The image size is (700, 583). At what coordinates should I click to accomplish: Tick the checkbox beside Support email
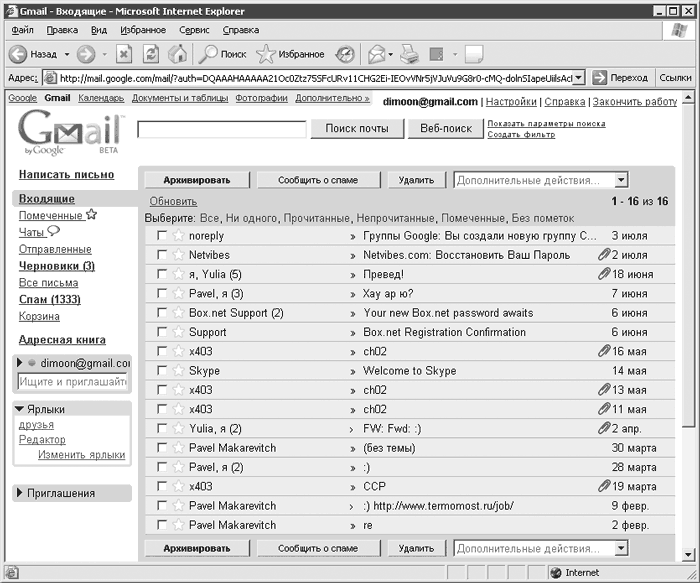point(162,332)
